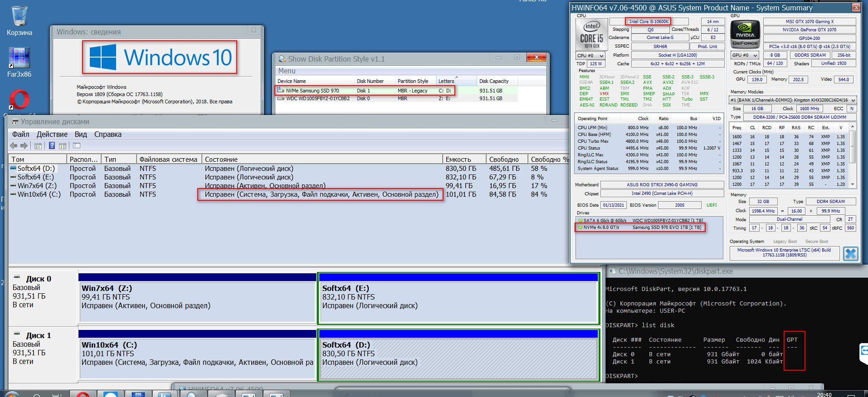Toggle the console tree toolbar icon
Viewport: 868px width, 397px height.
click(38, 145)
